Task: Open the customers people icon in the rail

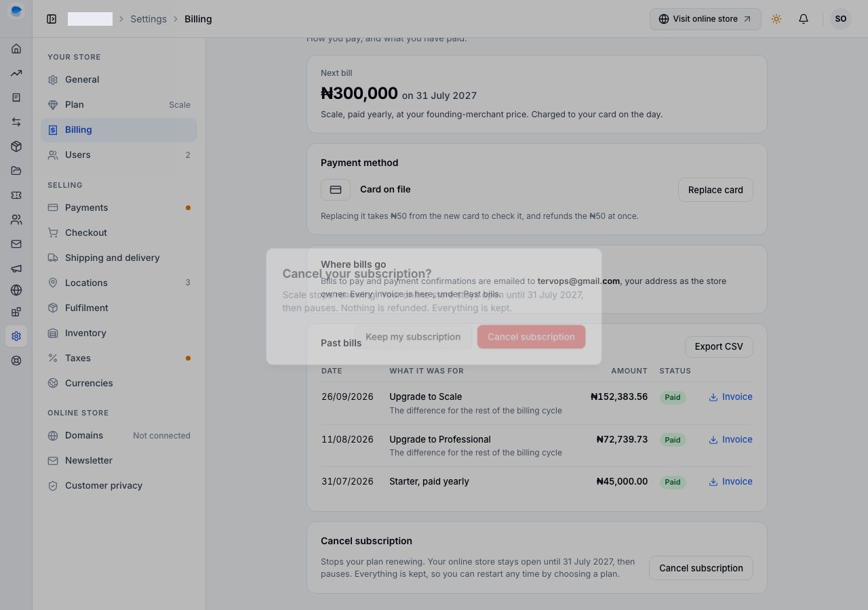Action: pos(16,220)
